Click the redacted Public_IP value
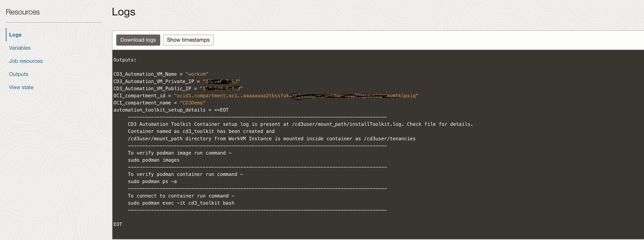The image size is (644, 240). [221, 89]
